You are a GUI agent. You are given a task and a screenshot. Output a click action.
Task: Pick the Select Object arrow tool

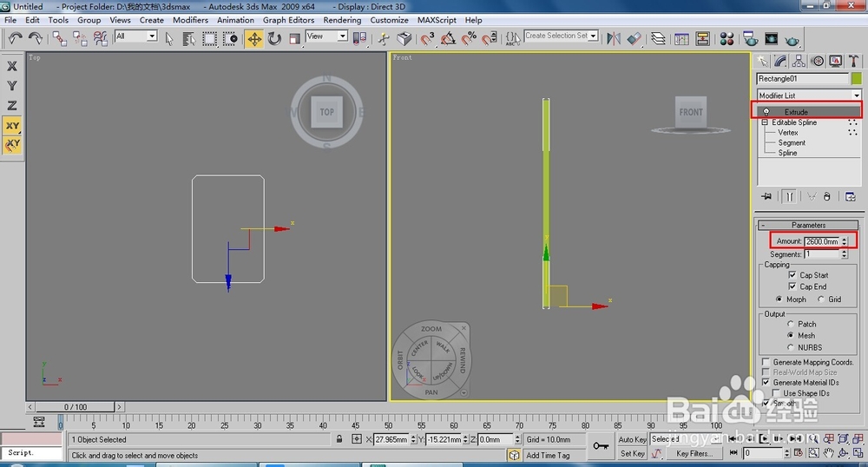(169, 39)
